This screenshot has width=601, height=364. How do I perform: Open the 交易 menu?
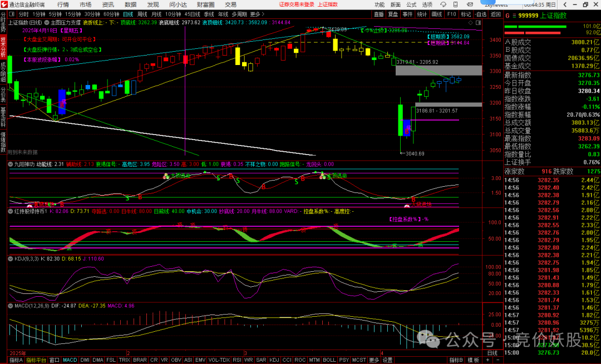point(231,4)
